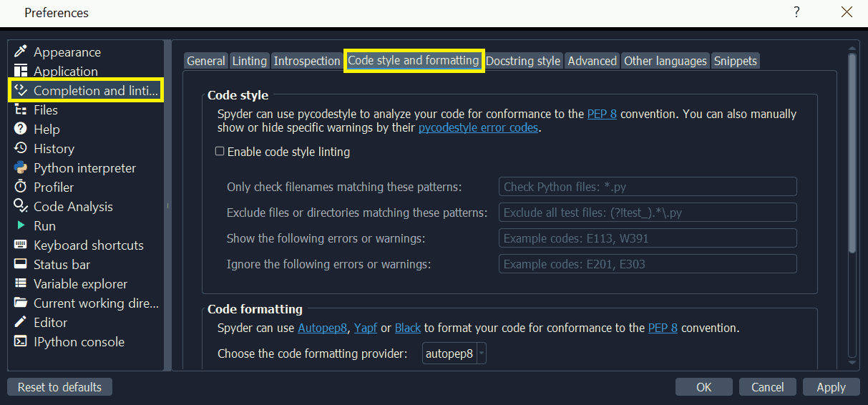868x405 pixels.
Task: Click the Apply button
Action: pyautogui.click(x=832, y=387)
